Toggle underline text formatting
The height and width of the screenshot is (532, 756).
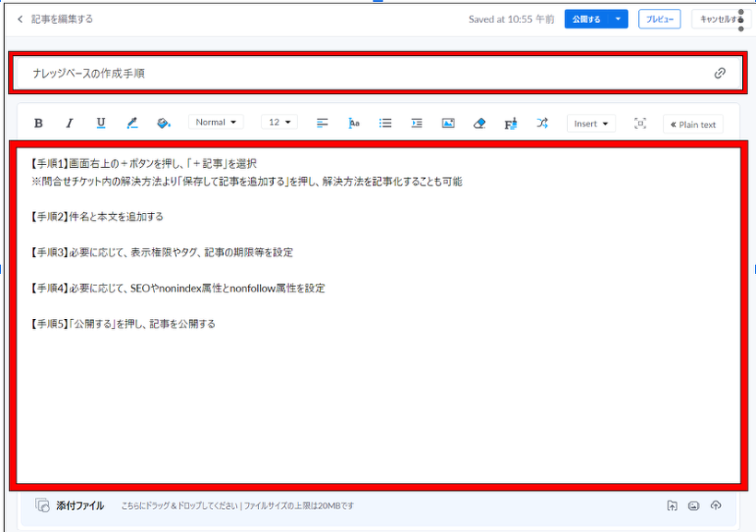coord(100,124)
